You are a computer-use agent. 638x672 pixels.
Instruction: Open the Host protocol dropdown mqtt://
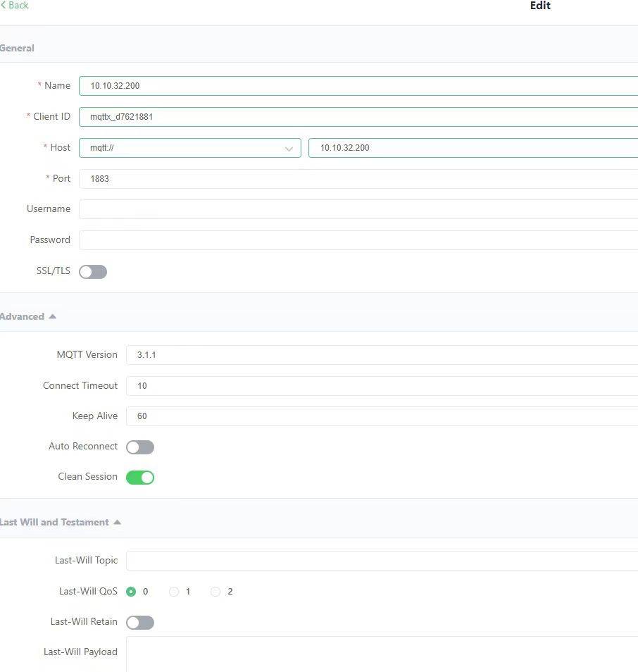(x=190, y=148)
